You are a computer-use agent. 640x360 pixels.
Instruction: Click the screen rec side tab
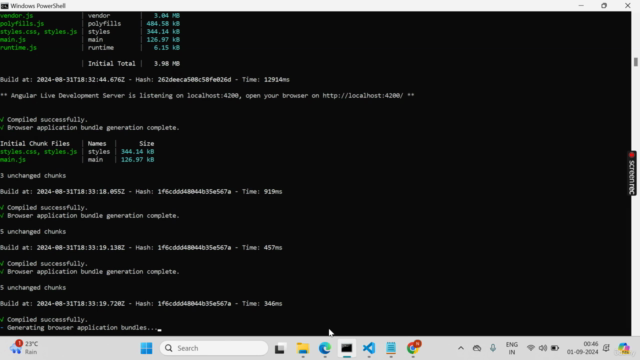[632, 173]
